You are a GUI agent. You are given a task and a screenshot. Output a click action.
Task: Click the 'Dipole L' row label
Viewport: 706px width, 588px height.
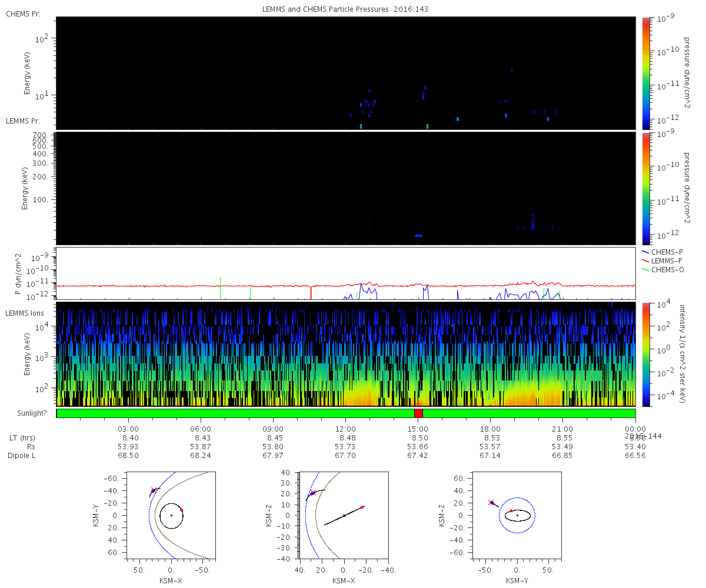pos(23,456)
